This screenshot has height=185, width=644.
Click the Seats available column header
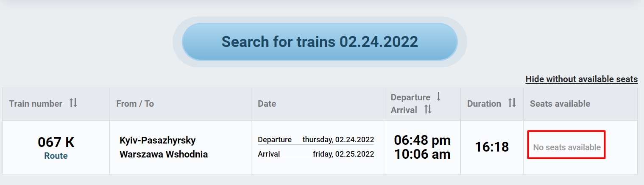pyautogui.click(x=560, y=104)
